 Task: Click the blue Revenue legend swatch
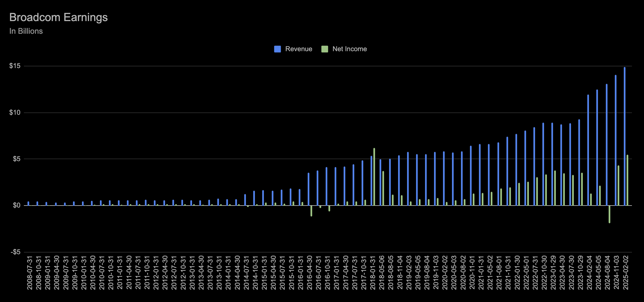[x=277, y=49]
